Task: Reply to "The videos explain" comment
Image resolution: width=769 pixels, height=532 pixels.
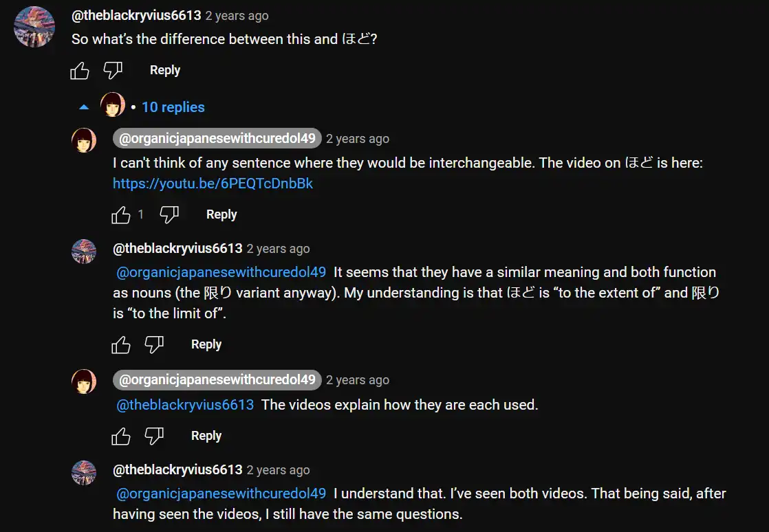Action: (x=206, y=436)
